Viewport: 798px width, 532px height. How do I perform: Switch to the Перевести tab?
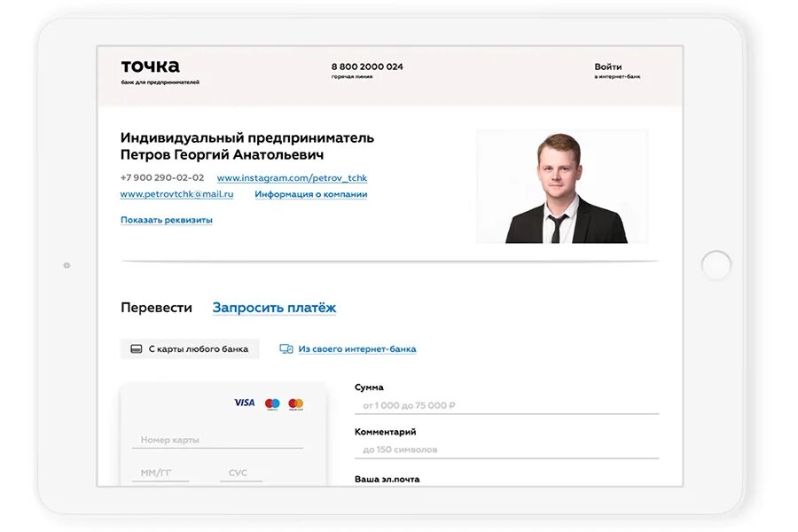tap(156, 308)
